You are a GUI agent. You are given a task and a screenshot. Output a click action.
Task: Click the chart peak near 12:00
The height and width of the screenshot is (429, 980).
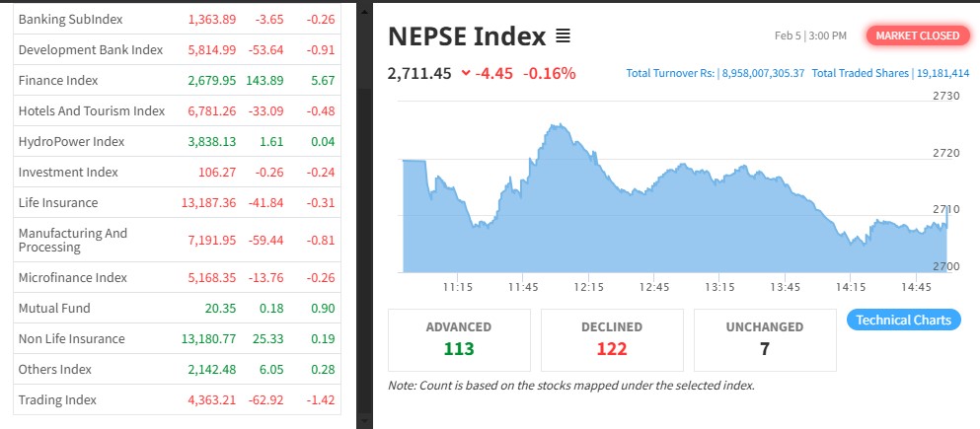tap(557, 126)
